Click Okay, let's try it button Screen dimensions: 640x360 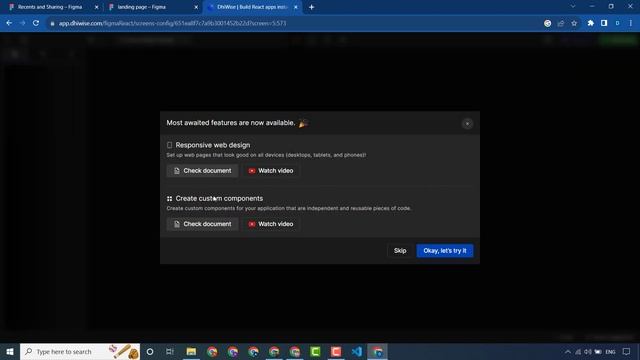tap(444, 251)
